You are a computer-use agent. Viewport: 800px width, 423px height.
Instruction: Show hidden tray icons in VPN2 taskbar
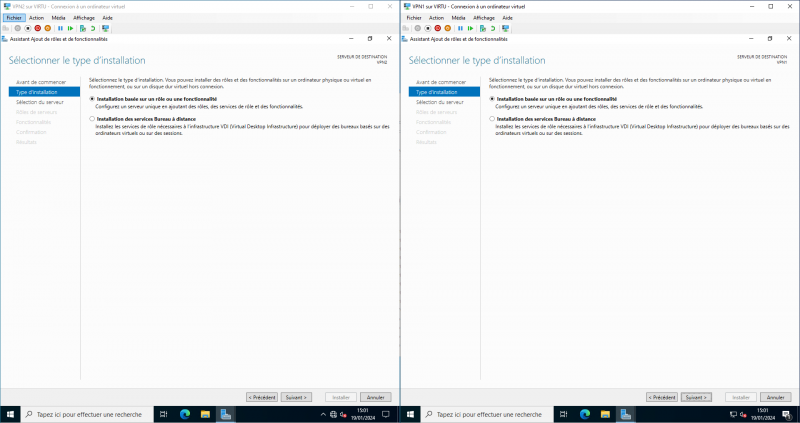(x=323, y=414)
